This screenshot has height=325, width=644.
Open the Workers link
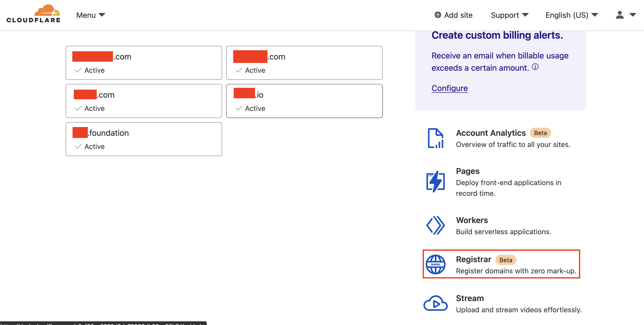472,220
